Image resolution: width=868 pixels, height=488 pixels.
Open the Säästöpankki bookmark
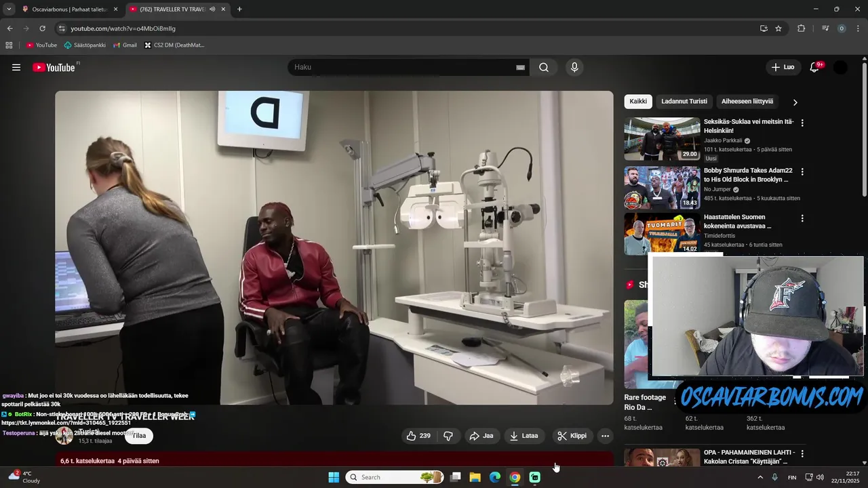click(x=85, y=45)
